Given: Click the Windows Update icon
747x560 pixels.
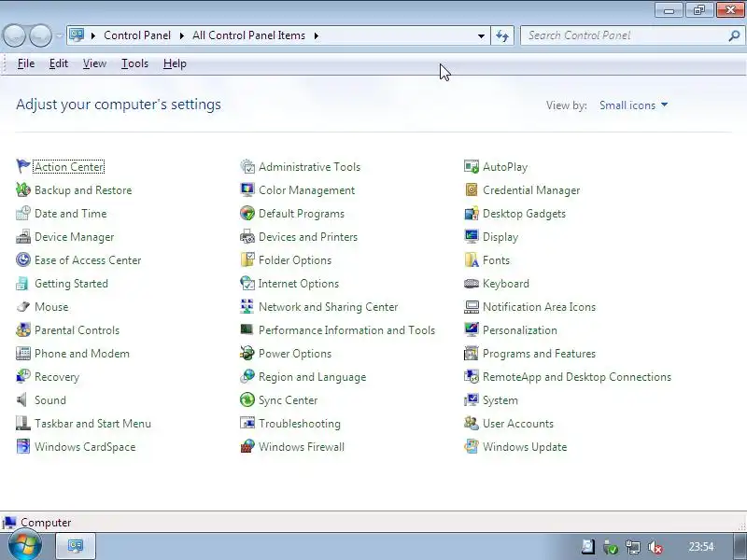Looking at the screenshot, I should tap(472, 446).
